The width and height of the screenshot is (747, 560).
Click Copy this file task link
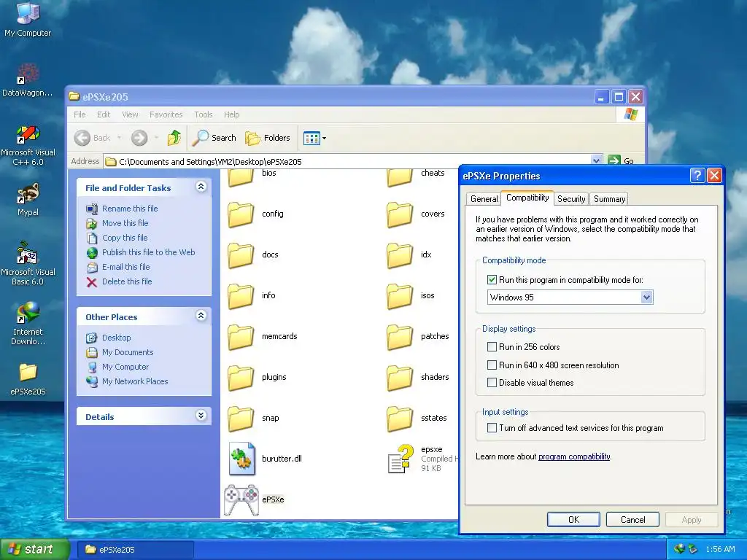pyautogui.click(x=125, y=238)
